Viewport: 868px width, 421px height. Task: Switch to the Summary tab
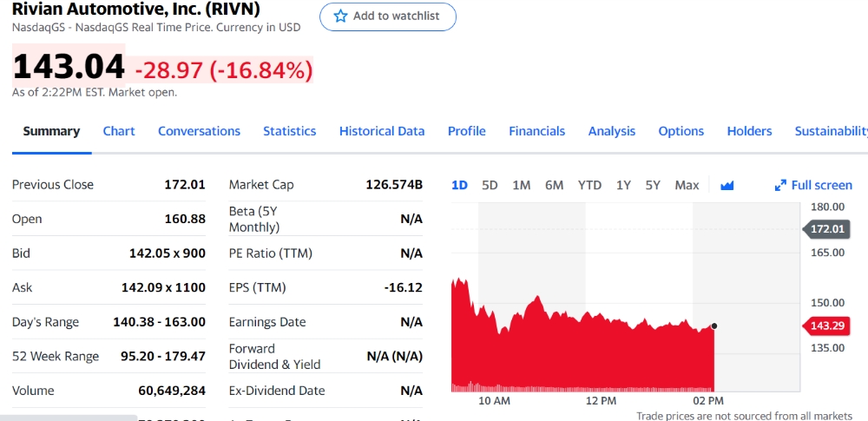51,131
